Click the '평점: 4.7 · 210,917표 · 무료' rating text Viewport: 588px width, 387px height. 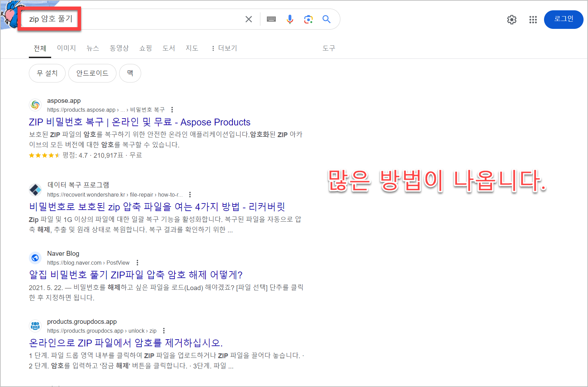(102, 155)
